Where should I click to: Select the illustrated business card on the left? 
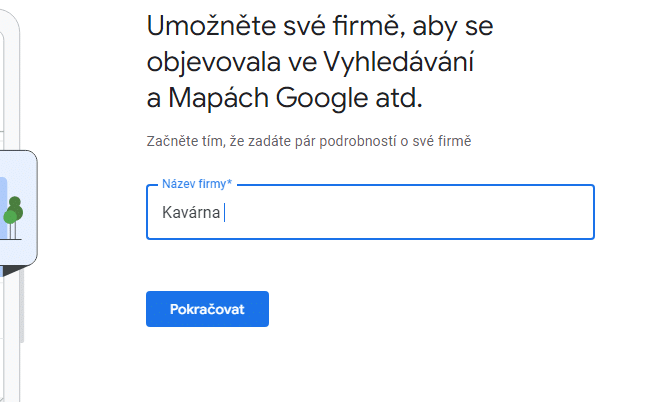point(18,208)
